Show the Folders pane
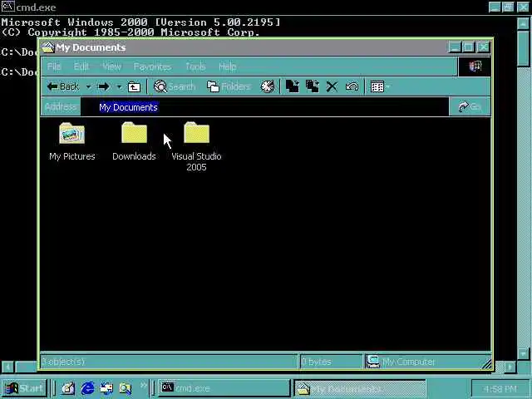Screen dimensions: 532x399 tap(229, 86)
